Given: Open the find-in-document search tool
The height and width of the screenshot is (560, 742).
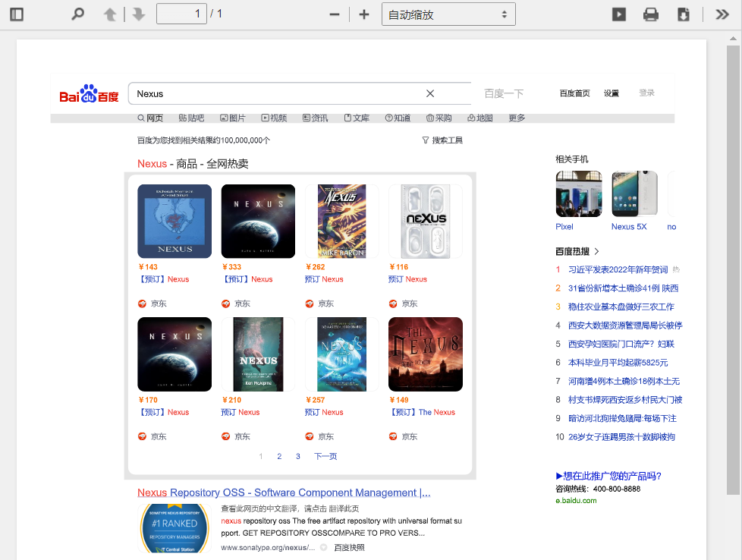Looking at the screenshot, I should coord(77,14).
